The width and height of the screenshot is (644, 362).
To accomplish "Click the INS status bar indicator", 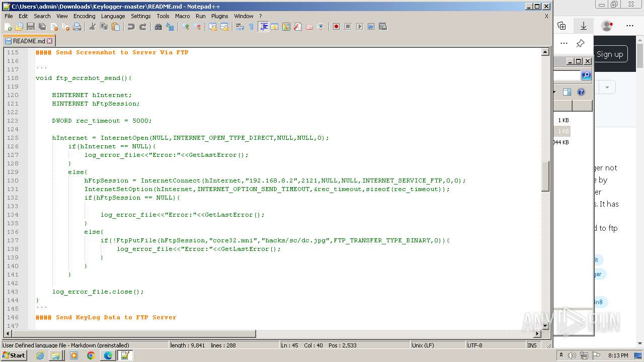I will click(x=532, y=345).
